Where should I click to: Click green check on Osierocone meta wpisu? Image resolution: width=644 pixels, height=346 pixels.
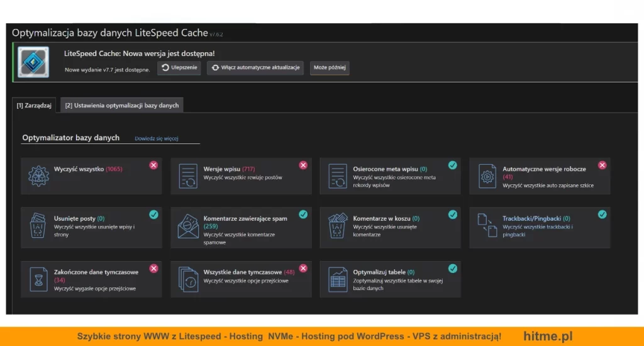[453, 165]
